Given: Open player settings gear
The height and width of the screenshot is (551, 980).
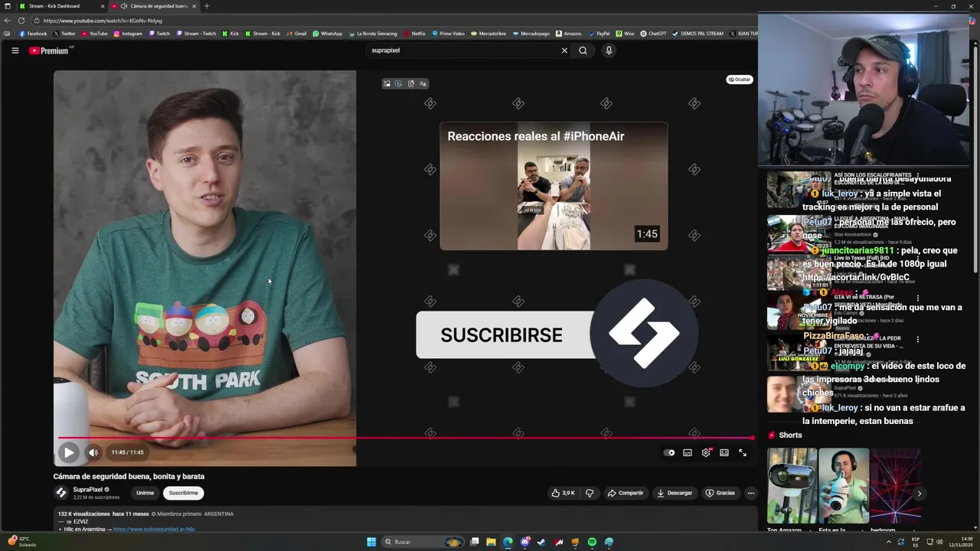Looking at the screenshot, I should [706, 452].
